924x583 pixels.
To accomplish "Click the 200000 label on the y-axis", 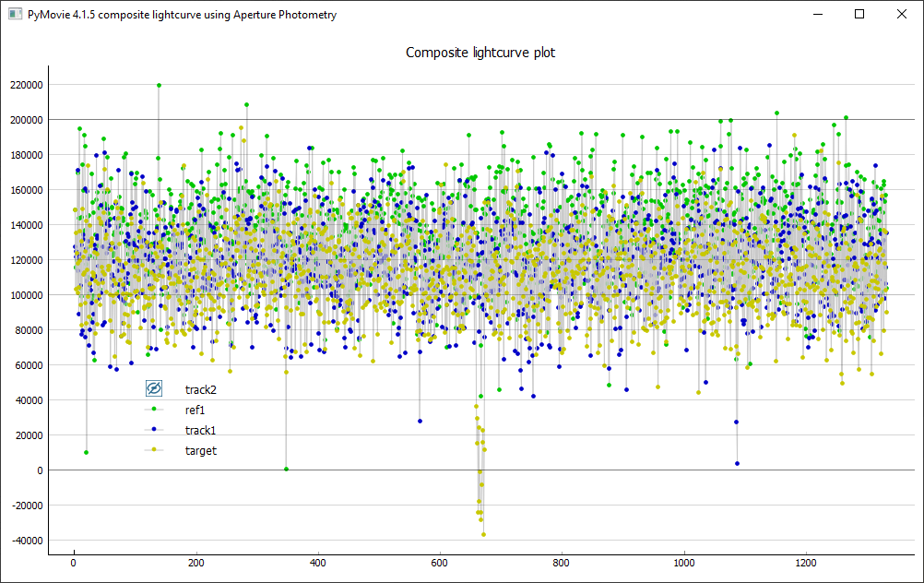I will (25, 120).
